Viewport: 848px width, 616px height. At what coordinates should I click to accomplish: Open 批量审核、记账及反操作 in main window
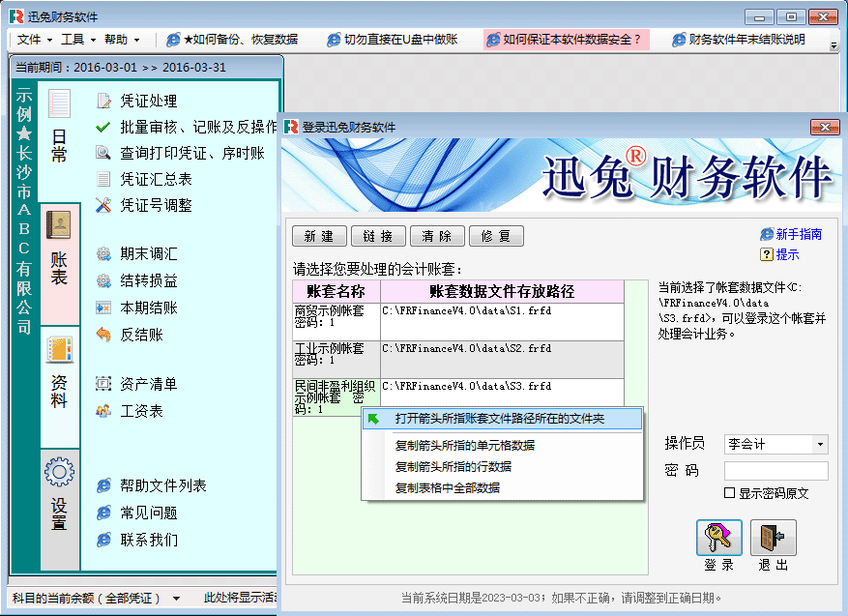(198, 127)
